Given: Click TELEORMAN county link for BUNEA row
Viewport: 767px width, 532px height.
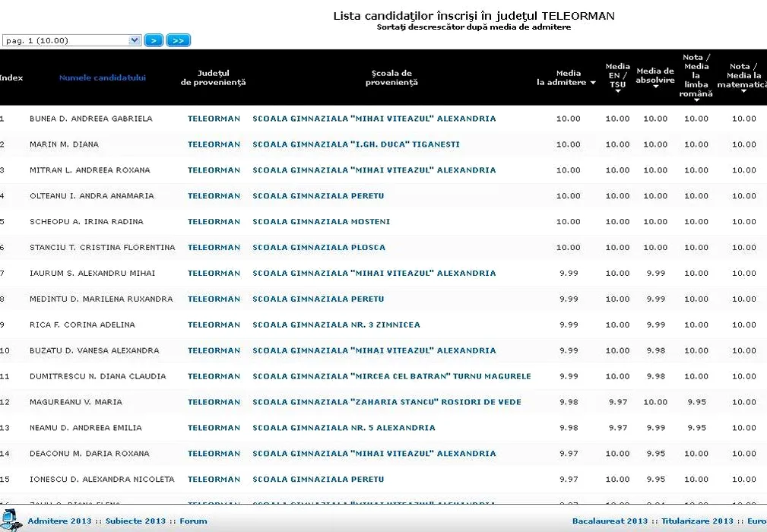Looking at the screenshot, I should tap(214, 119).
